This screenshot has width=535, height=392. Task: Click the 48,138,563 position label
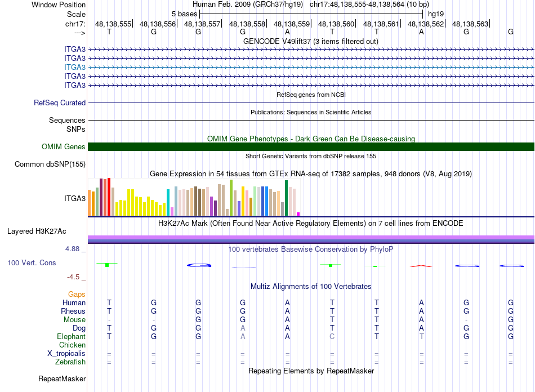click(470, 24)
